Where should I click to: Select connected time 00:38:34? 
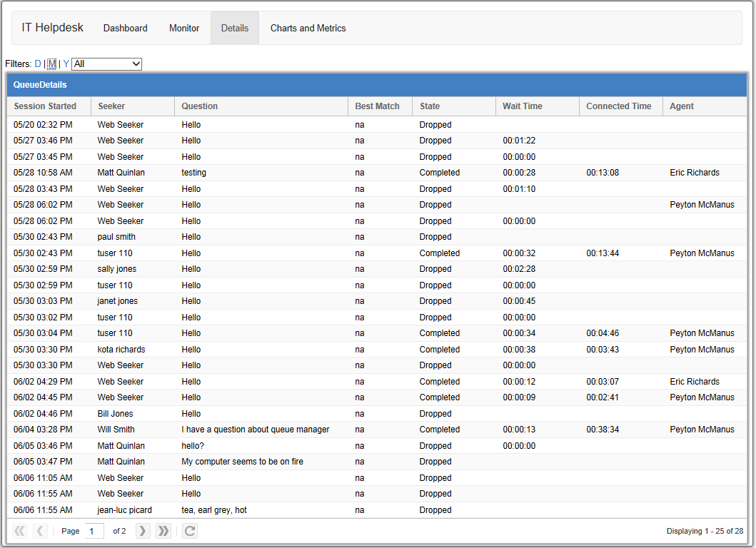click(x=603, y=430)
